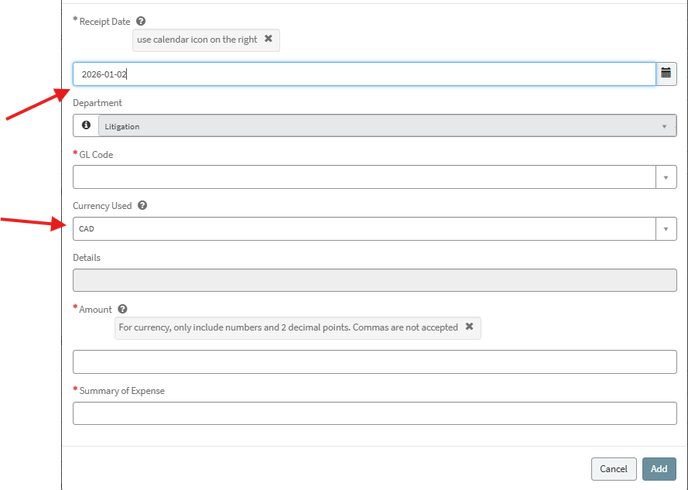
Task: Open the GL Code dropdown arrow
Action: click(x=666, y=177)
